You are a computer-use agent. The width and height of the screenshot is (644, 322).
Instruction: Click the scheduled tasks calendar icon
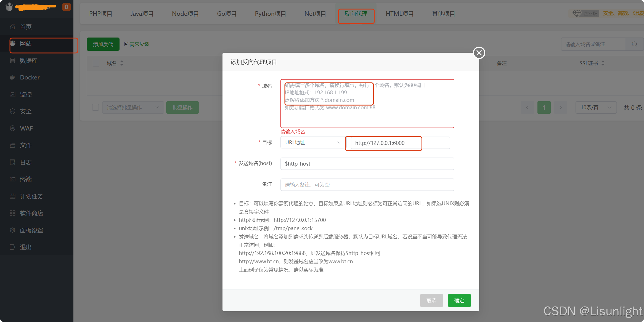coord(12,196)
